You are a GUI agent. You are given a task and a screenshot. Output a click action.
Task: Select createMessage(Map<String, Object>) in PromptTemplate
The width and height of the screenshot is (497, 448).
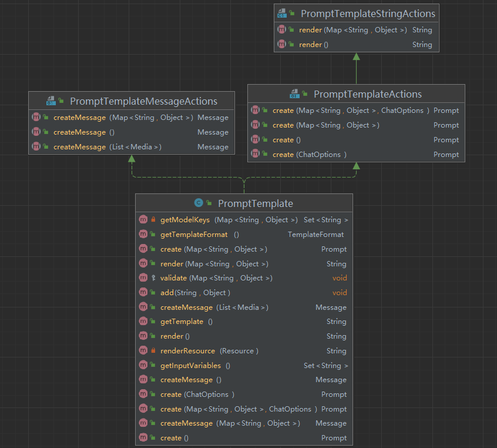pyautogui.click(x=244, y=423)
